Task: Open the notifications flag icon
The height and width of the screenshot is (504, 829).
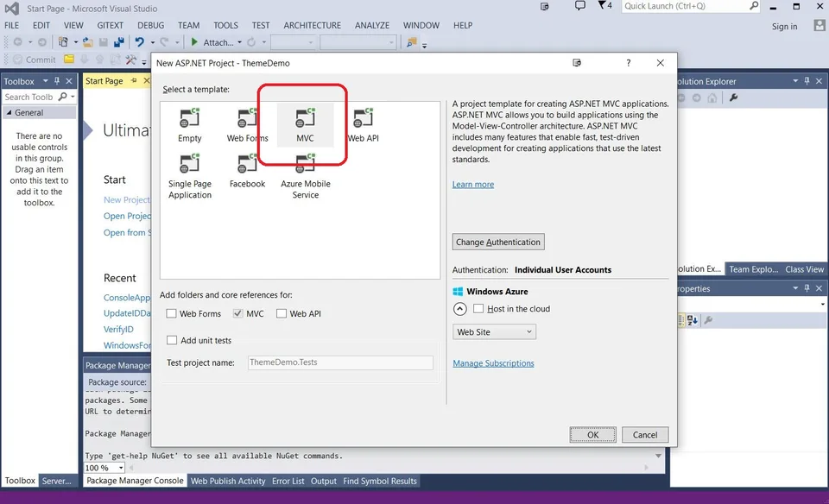Action: coord(602,5)
